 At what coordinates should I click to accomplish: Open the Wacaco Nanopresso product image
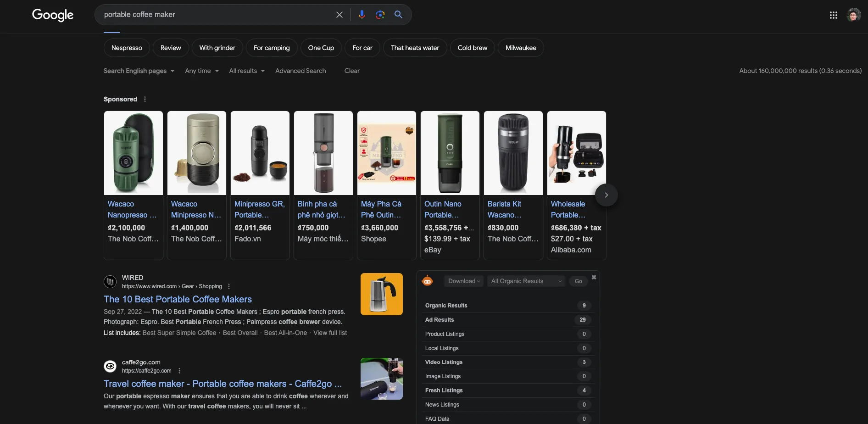point(134,153)
